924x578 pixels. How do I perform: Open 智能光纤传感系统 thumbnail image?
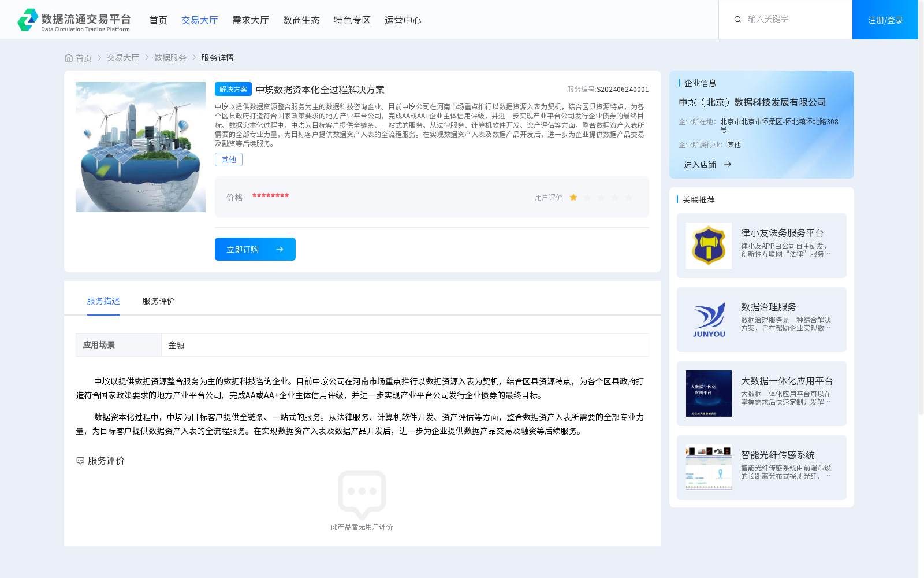point(709,468)
